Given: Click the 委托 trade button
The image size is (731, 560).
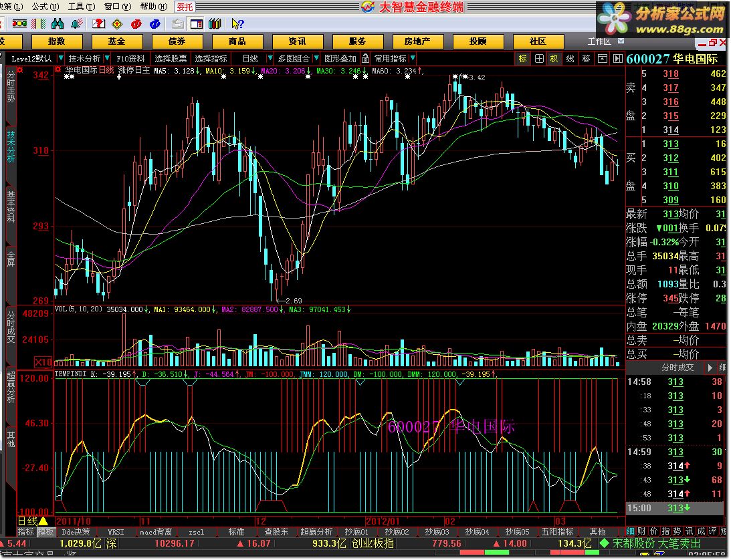Looking at the screenshot, I should pyautogui.click(x=185, y=7).
